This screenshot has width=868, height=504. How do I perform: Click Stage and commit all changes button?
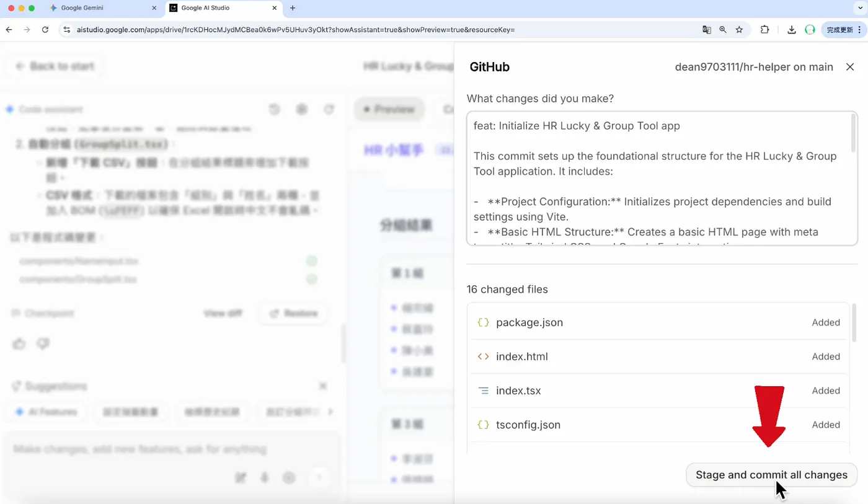coord(771,475)
